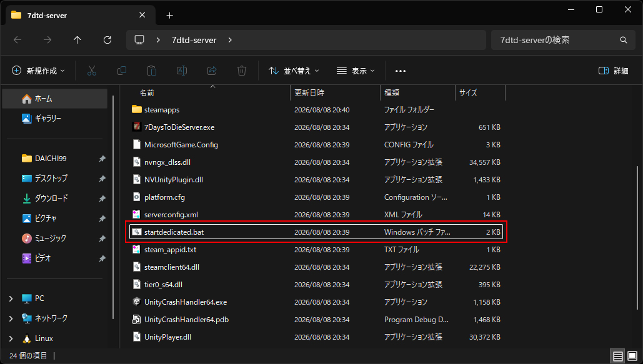Switch to details list view icon
Image resolution: width=643 pixels, height=364 pixels.
pyautogui.click(x=617, y=356)
